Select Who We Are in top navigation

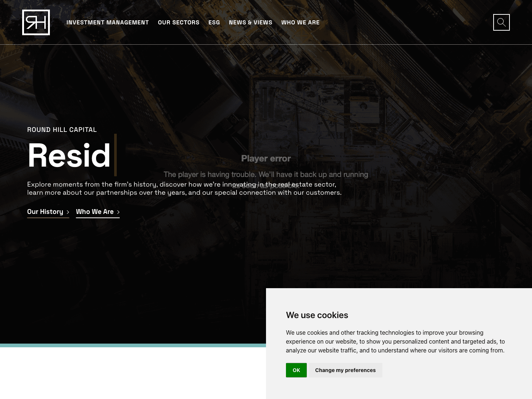pos(300,23)
